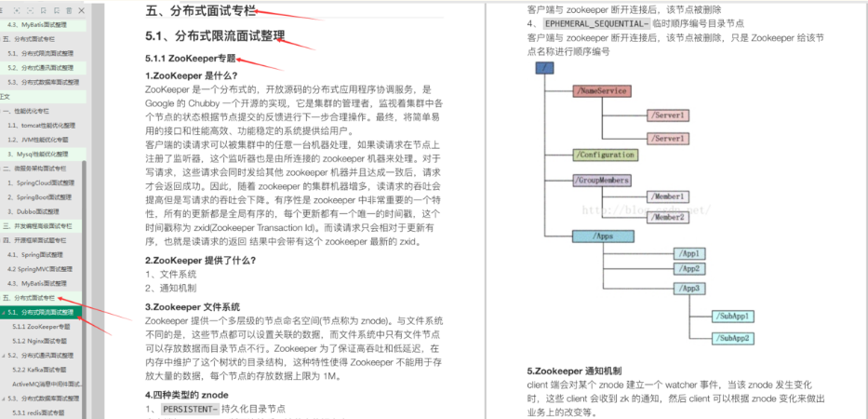Open 4.1、Spring面试整理 bookmark

coord(35,255)
